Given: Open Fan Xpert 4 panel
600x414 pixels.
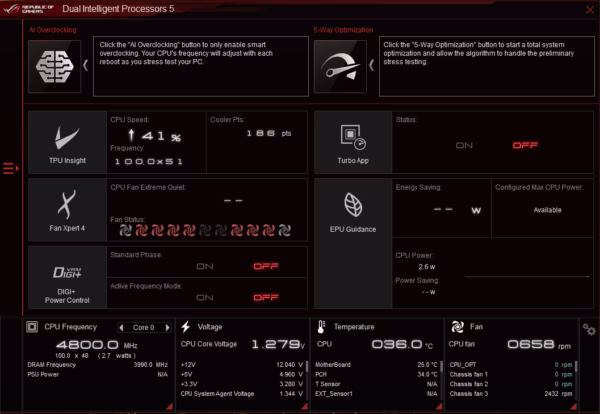Looking at the screenshot, I should pos(67,210).
